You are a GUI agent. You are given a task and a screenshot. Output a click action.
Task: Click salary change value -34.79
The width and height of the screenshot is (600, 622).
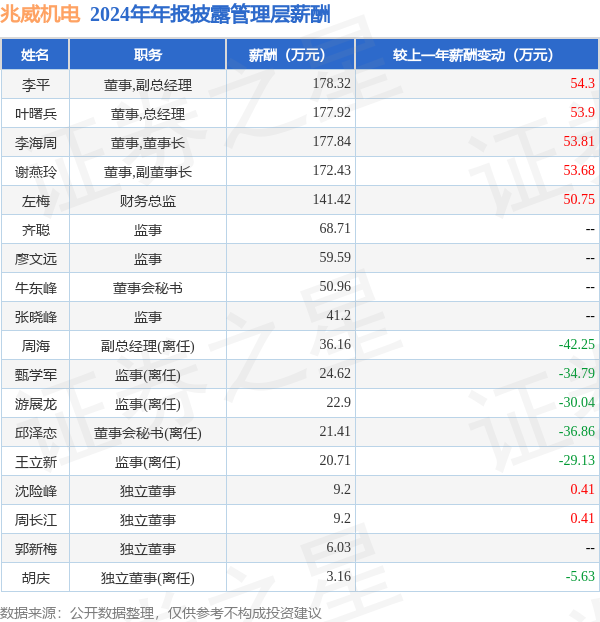coord(577,373)
